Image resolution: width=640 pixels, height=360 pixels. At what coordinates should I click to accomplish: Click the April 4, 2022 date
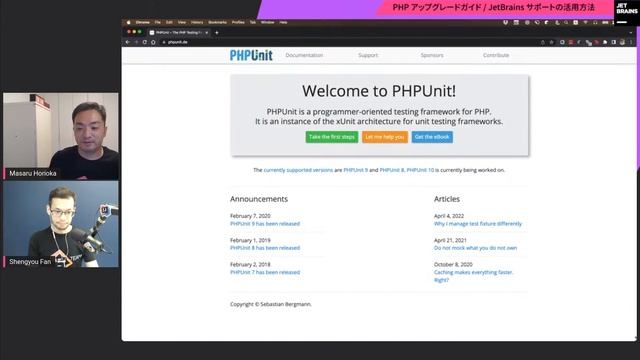pos(449,216)
